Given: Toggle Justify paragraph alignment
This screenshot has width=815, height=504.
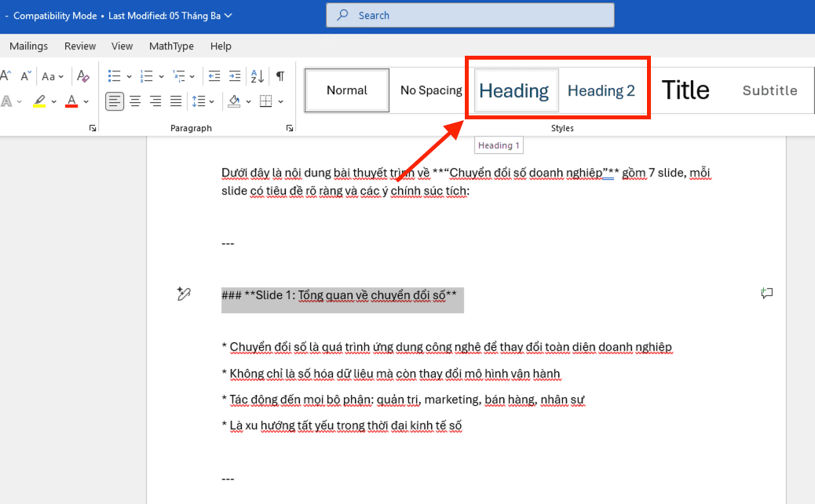Looking at the screenshot, I should (x=176, y=101).
